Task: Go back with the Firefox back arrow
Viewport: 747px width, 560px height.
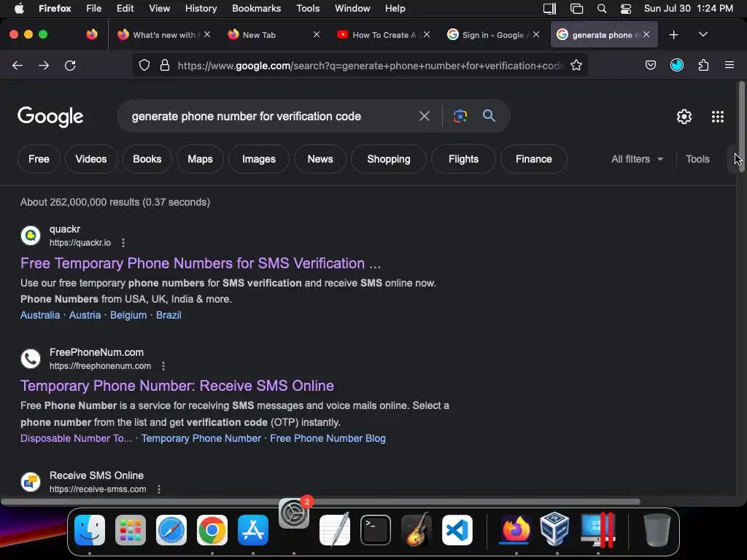Action: 18,65
